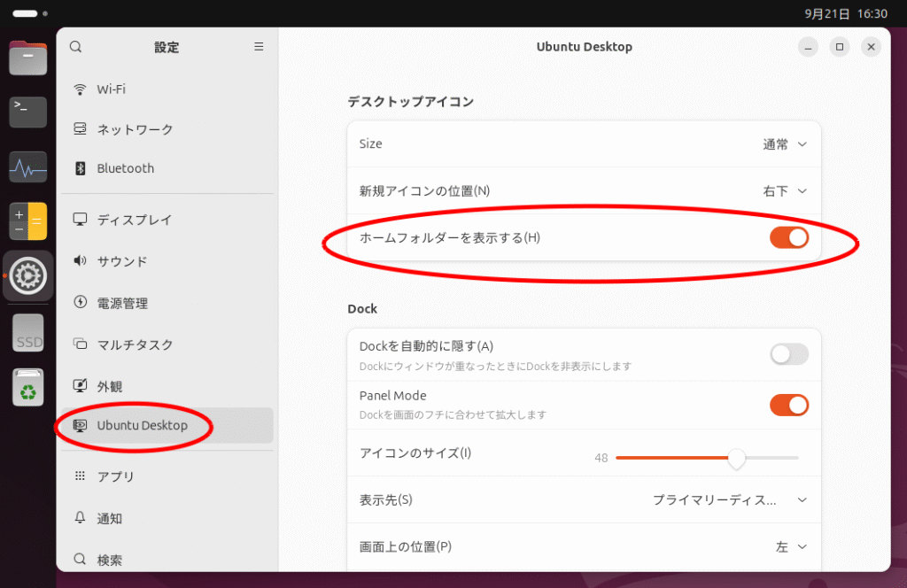Click the アイコンのサイズ slider handle
The image size is (907, 588).
coord(736,458)
